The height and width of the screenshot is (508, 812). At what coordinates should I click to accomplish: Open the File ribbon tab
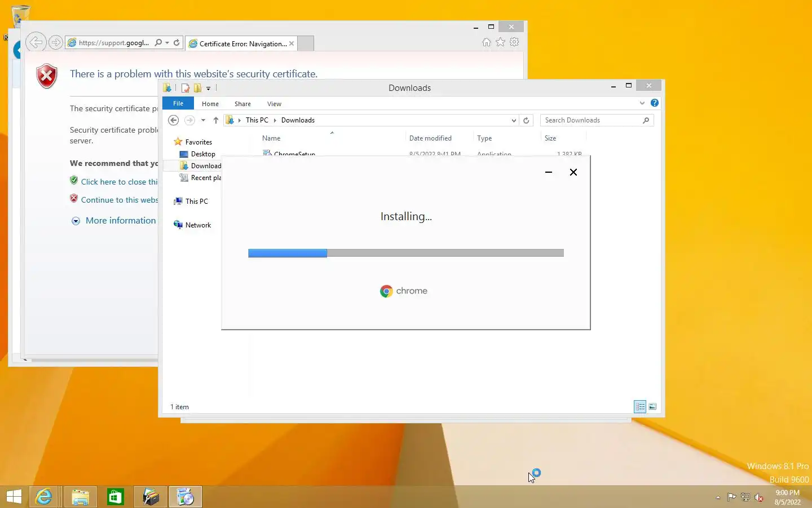178,103
